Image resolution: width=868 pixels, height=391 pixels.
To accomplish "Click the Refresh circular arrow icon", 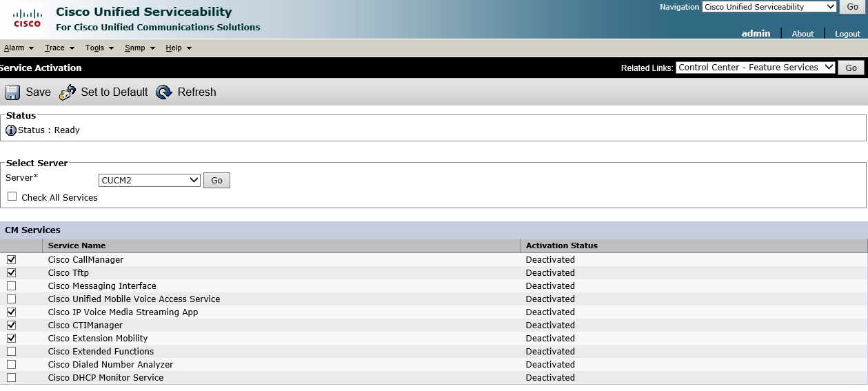I will pos(164,92).
